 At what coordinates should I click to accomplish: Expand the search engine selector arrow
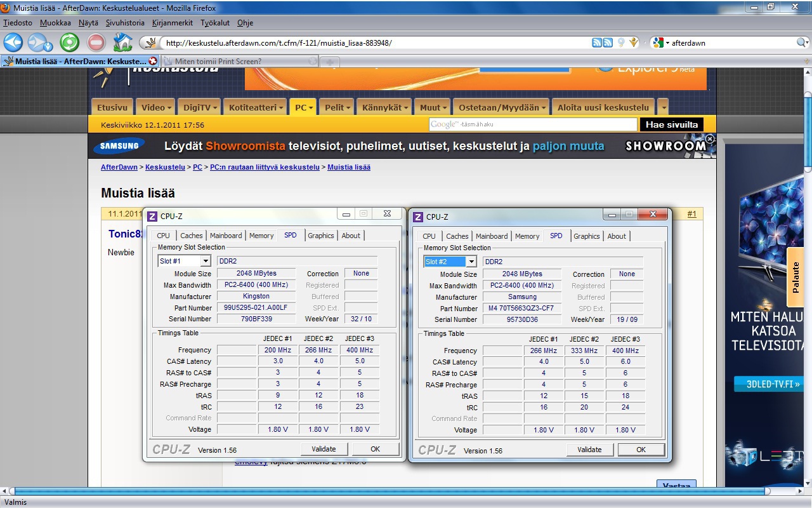(667, 43)
